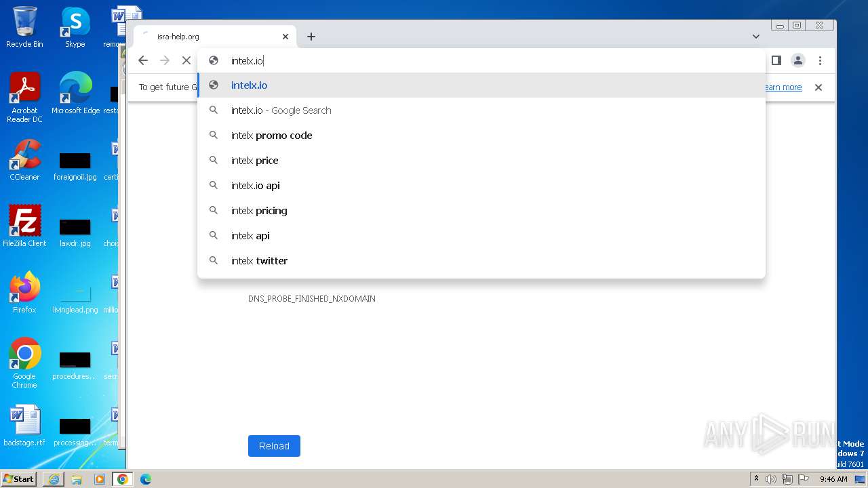The image size is (868, 488).
Task: Switch to Chrome in taskbar
Action: tap(123, 479)
